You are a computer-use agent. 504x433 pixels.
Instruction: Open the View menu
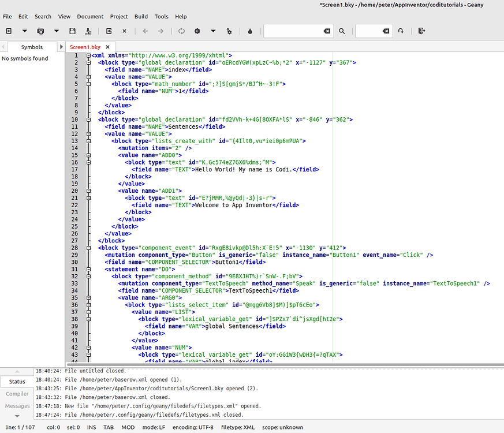point(64,16)
